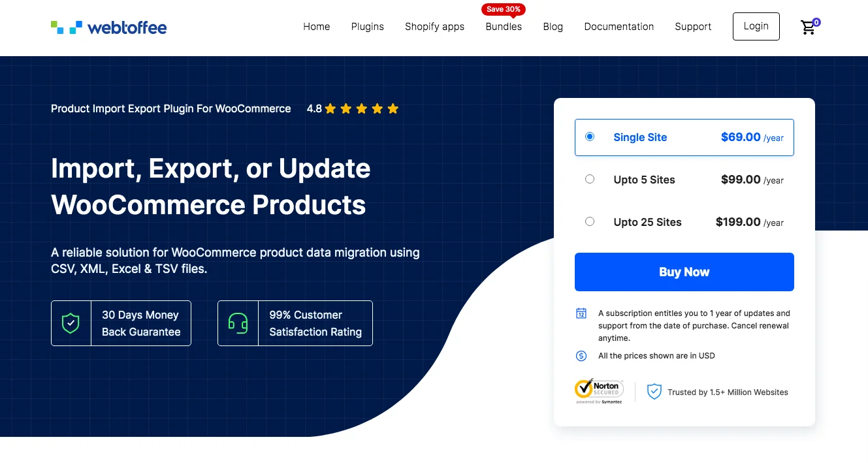Visit the Blog page

click(553, 27)
